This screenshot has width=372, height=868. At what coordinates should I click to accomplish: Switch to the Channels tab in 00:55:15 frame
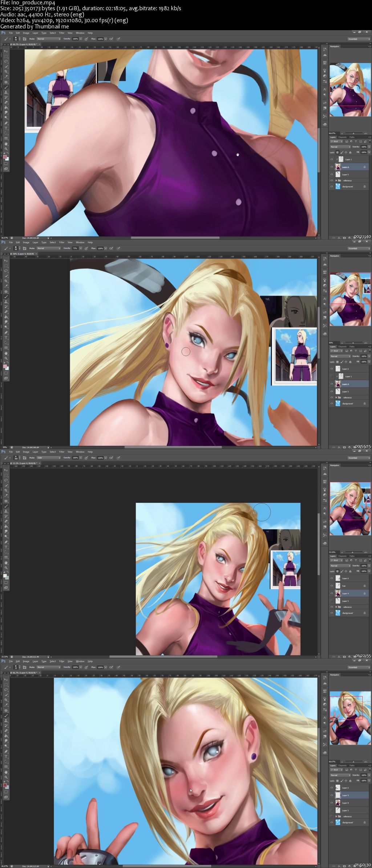[x=342, y=347]
